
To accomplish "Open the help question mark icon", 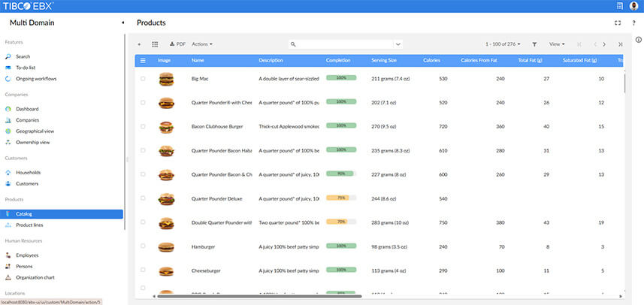I will pos(633,23).
